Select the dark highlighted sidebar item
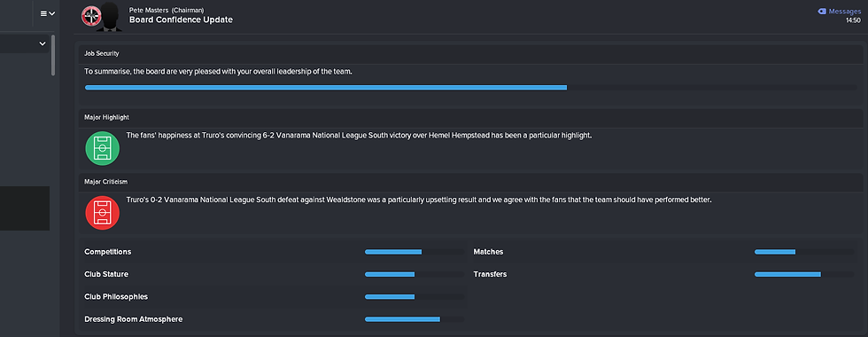The width and height of the screenshot is (868, 337). (25, 208)
